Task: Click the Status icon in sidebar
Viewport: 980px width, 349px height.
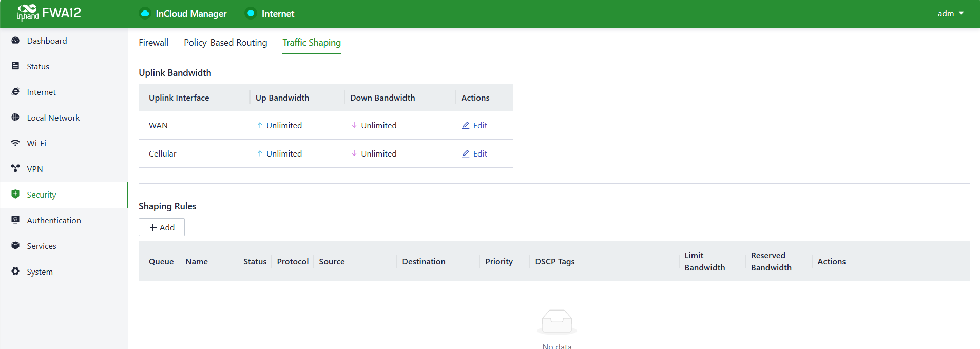Action: (x=15, y=66)
